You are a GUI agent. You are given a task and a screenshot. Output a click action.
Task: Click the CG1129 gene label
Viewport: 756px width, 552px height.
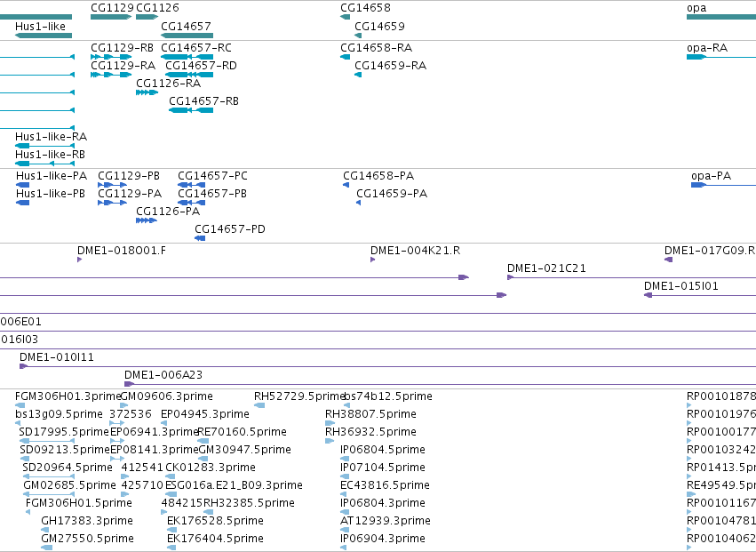(112, 8)
